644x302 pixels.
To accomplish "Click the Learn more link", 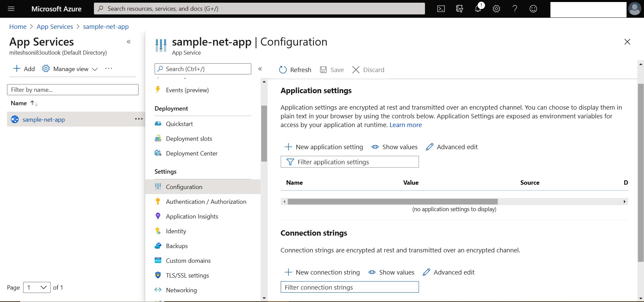I will point(406,125).
